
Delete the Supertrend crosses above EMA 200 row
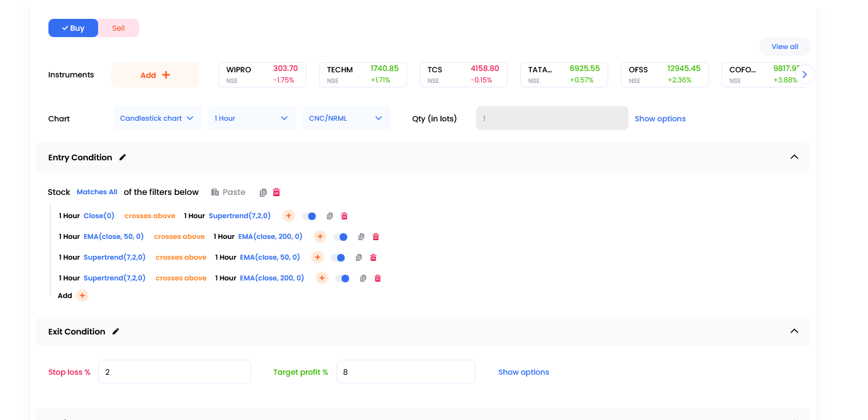(377, 279)
